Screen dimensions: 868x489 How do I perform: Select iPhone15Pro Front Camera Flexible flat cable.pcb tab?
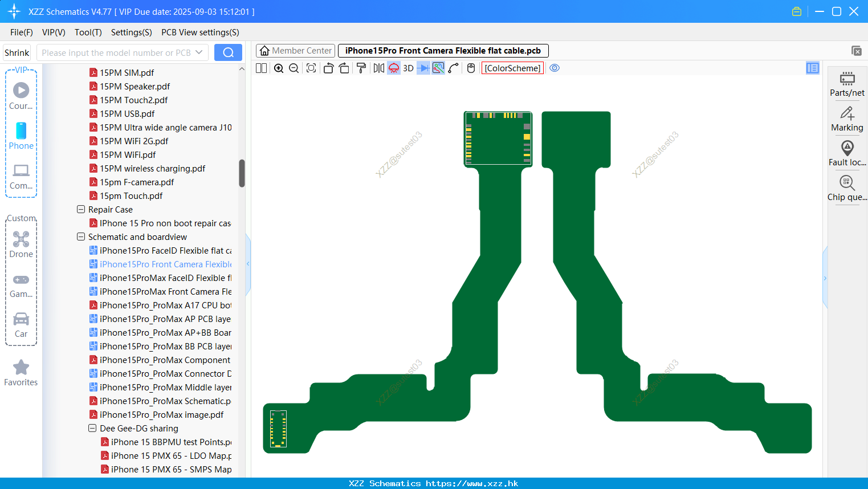pos(443,51)
